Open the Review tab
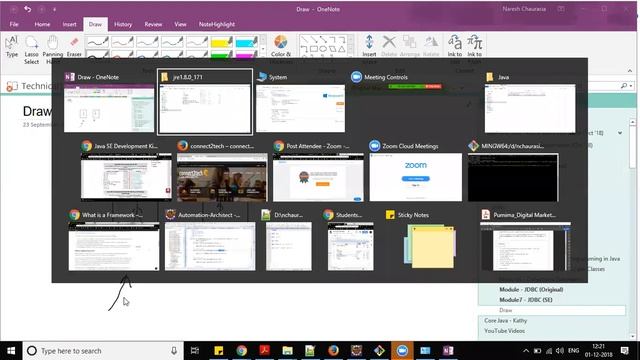 click(x=153, y=24)
